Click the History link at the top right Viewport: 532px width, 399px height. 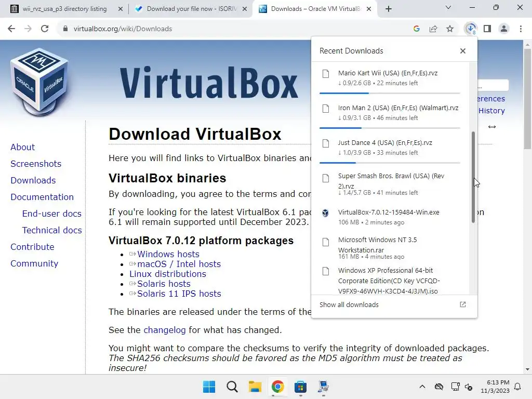pyautogui.click(x=491, y=111)
